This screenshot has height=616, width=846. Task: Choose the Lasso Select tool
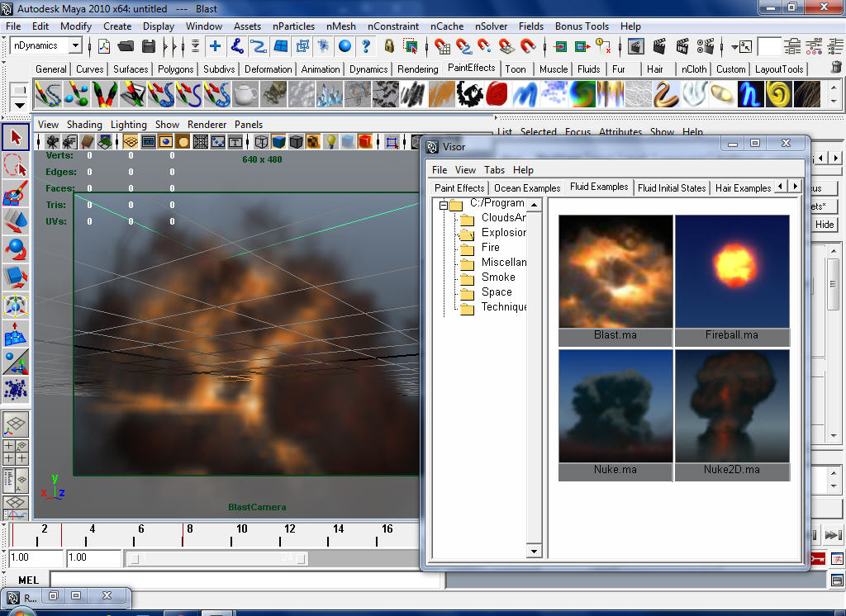[16, 165]
